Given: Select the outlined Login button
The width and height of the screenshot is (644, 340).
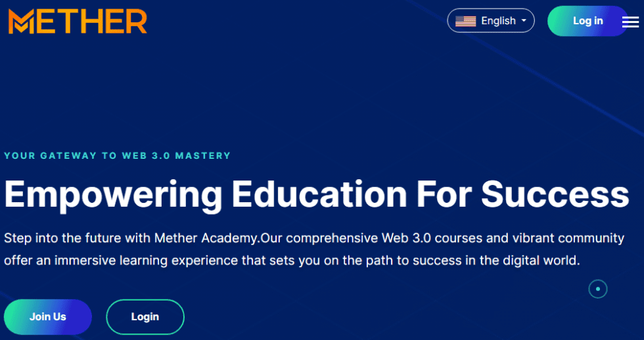Looking at the screenshot, I should (145, 317).
